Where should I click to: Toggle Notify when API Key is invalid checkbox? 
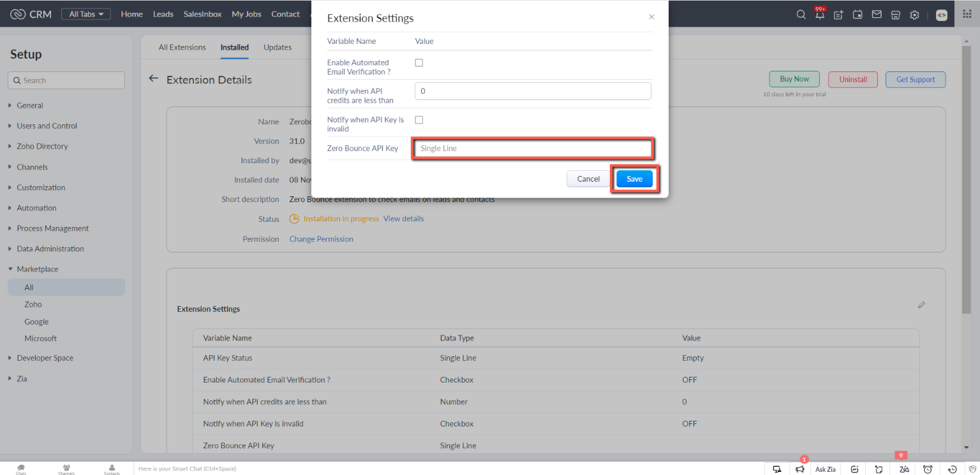pos(419,119)
